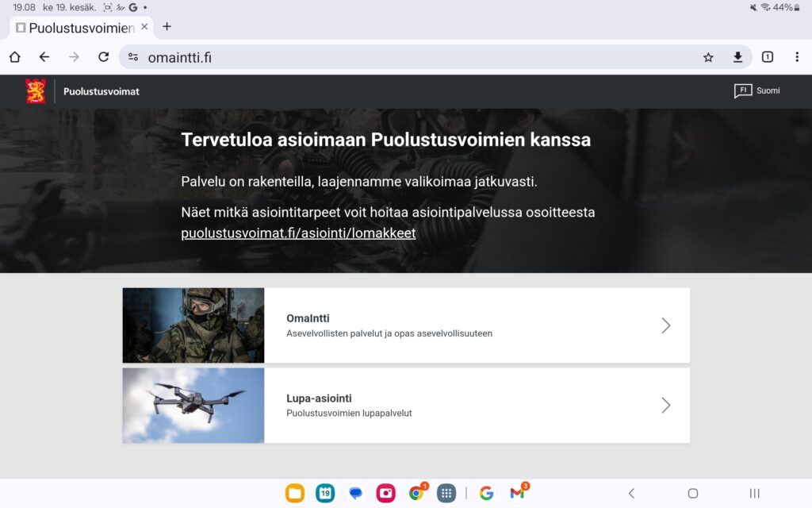Tap the download page icon
Image resolution: width=812 pixels, height=508 pixels.
(x=737, y=57)
